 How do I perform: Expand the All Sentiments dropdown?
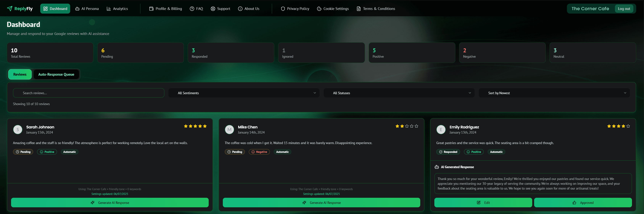244,93
